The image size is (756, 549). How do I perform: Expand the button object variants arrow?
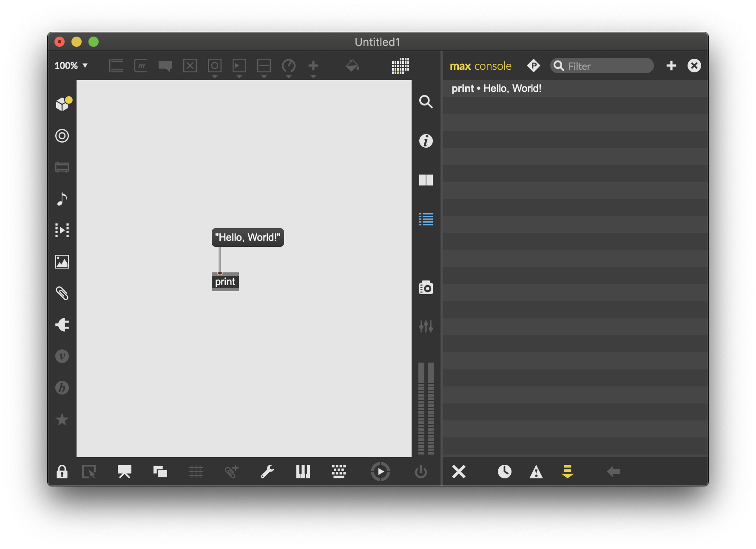[215, 77]
